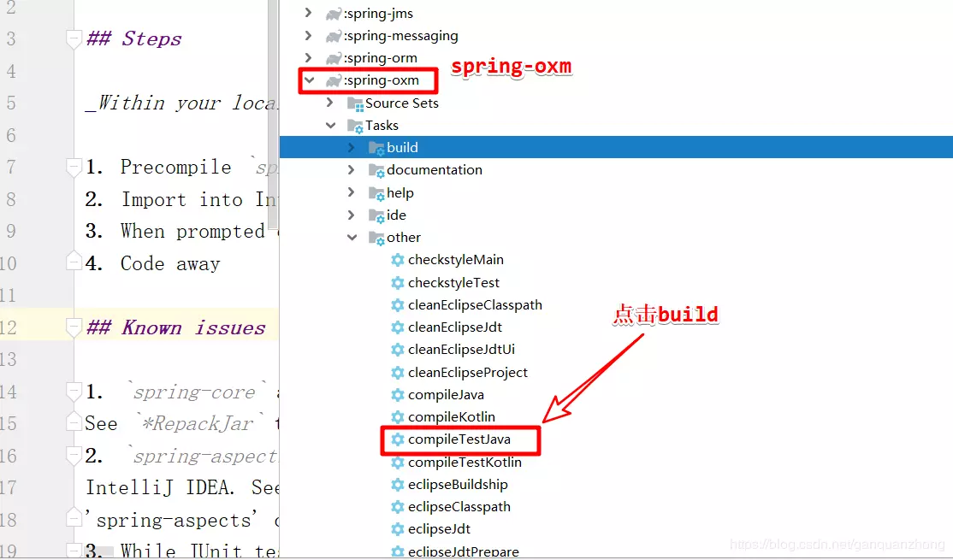Click the :spring-orm Gradle elephant icon

coord(334,58)
